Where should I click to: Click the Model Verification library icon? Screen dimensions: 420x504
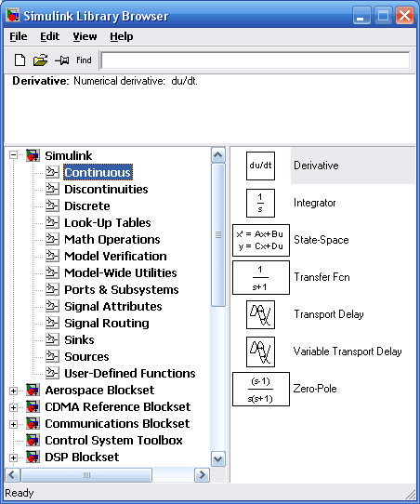(52, 256)
